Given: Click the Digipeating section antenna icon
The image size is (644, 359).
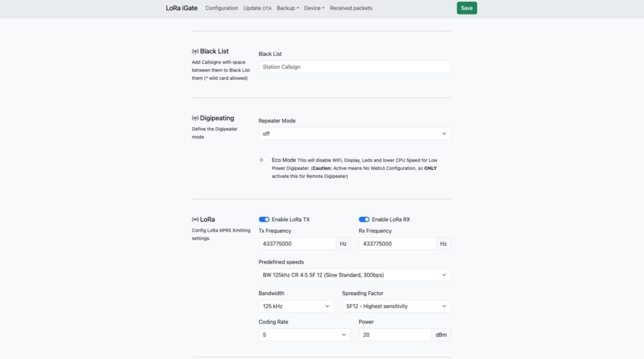Looking at the screenshot, I should pos(195,118).
